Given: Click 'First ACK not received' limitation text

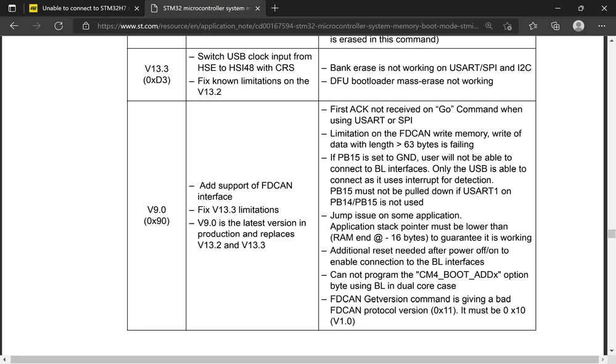Looking at the screenshot, I should [x=426, y=115].
